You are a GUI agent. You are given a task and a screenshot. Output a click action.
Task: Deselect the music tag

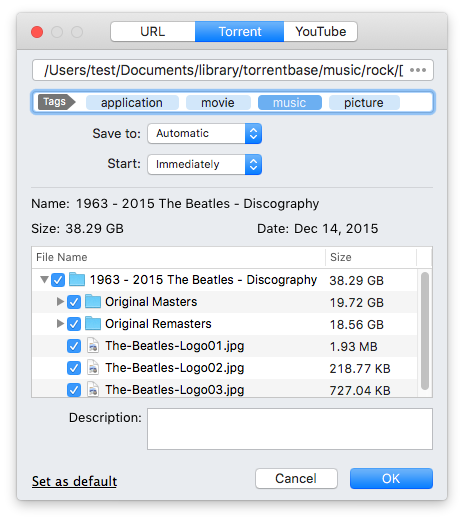(290, 103)
